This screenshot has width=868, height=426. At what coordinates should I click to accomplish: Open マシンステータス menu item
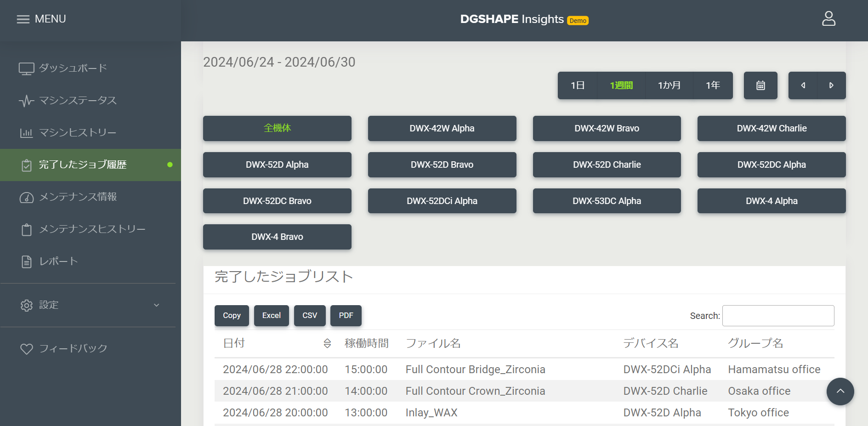91,101
